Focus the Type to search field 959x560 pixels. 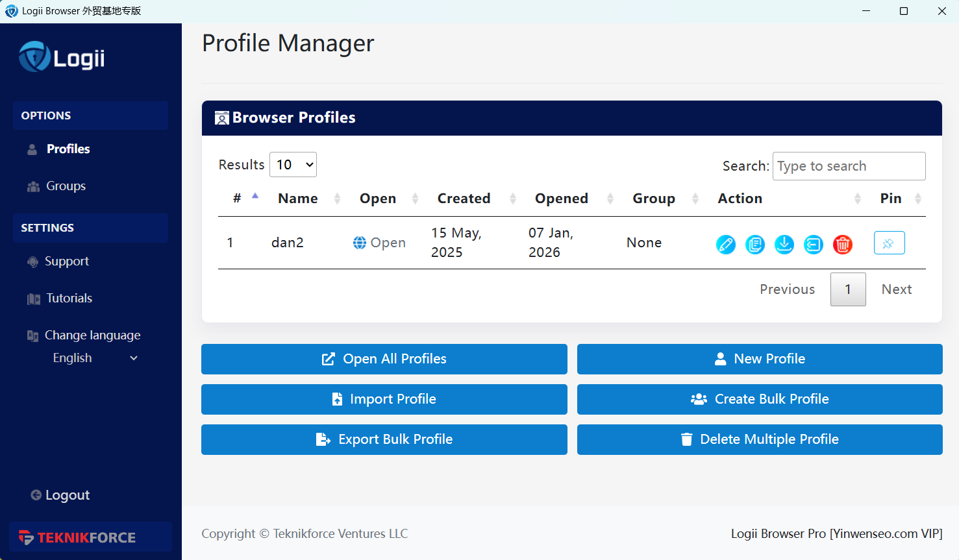848,166
